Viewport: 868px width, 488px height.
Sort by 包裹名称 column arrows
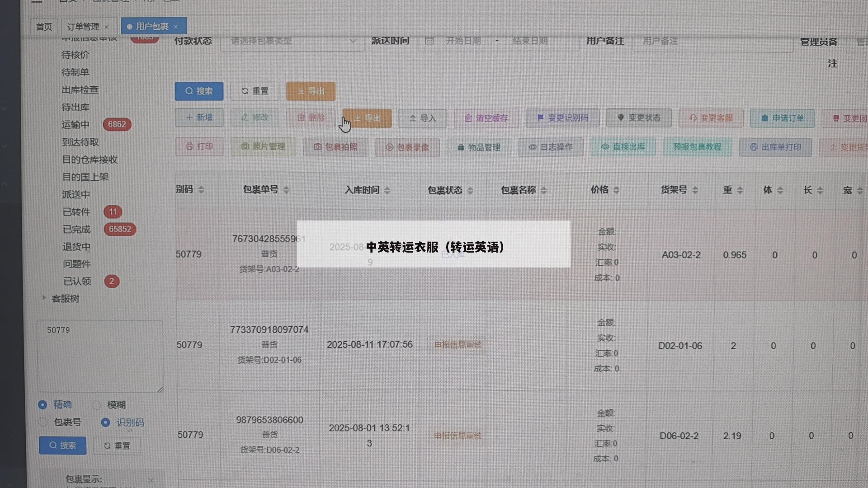pos(544,190)
